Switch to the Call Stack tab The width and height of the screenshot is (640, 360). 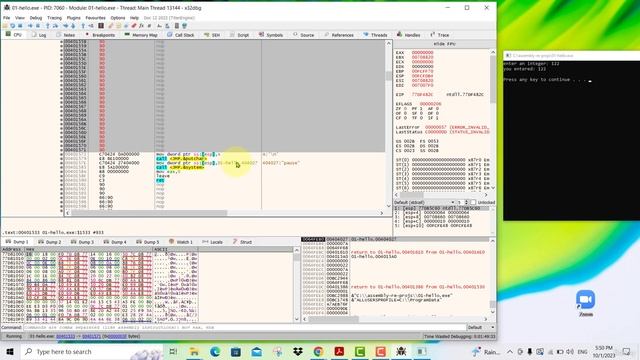click(180, 35)
